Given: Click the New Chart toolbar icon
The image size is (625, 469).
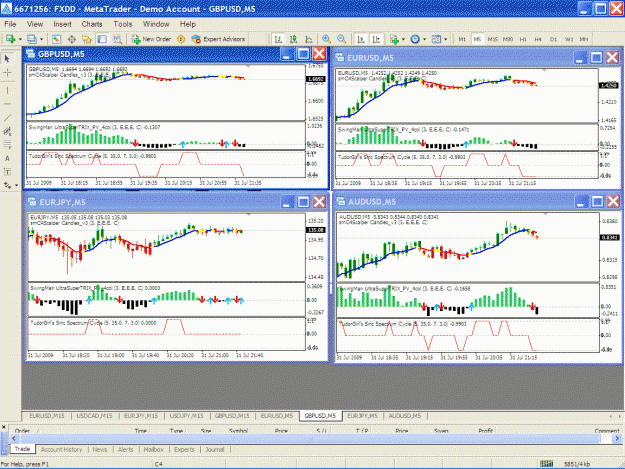Looking at the screenshot, I should pos(10,39).
